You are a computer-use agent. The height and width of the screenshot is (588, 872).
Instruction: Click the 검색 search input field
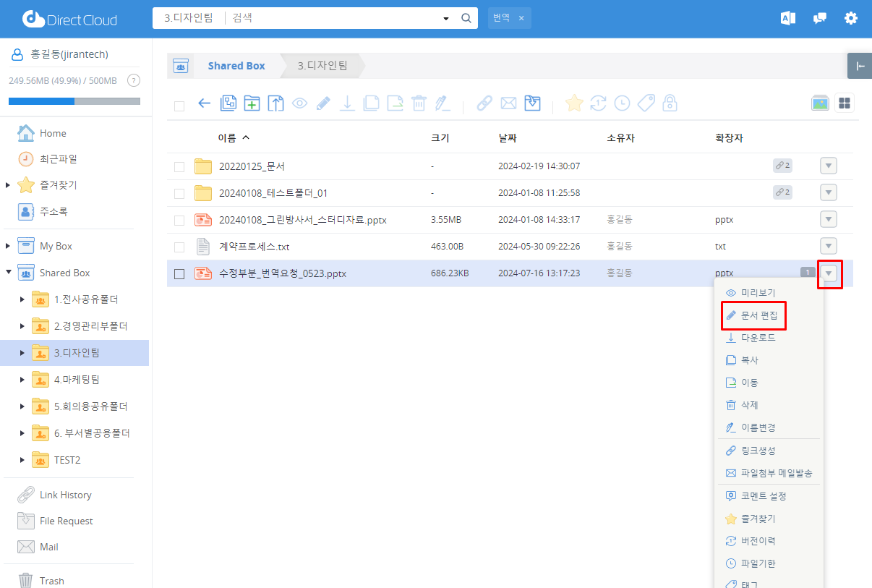(333, 18)
